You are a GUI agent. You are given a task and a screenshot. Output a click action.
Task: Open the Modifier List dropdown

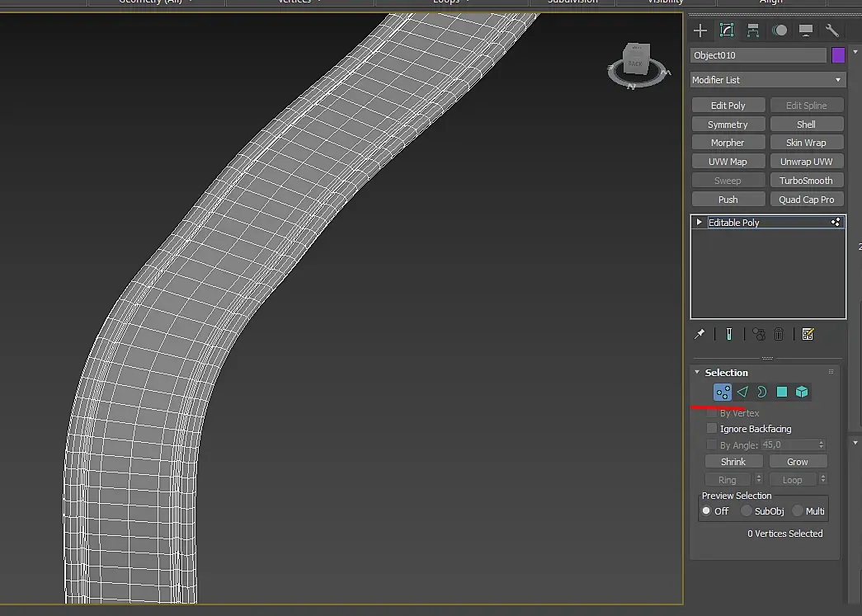[x=767, y=80]
